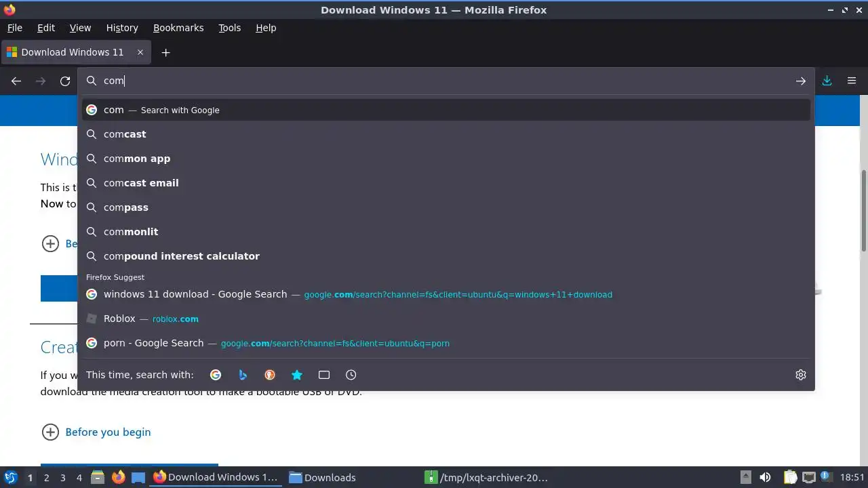Open the Tools menu
Viewport: 868px width, 488px height.
pyautogui.click(x=229, y=28)
